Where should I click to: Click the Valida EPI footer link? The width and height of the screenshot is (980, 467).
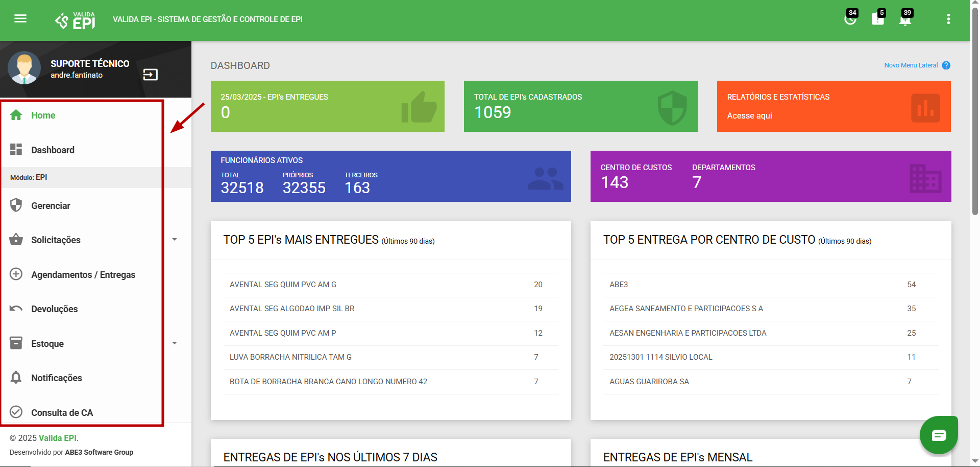click(58, 438)
